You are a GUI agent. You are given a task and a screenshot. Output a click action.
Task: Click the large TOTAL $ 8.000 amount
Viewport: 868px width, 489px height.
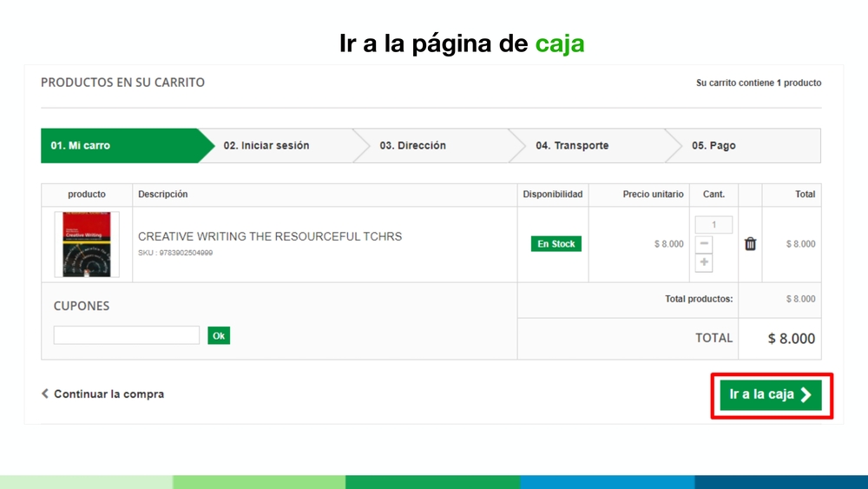pyautogui.click(x=791, y=339)
